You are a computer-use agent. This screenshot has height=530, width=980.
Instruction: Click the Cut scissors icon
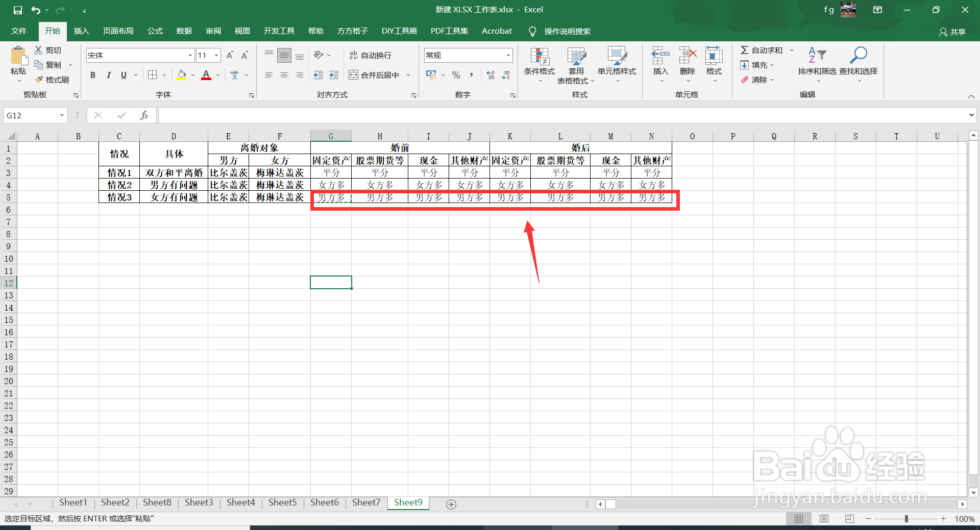click(38, 50)
